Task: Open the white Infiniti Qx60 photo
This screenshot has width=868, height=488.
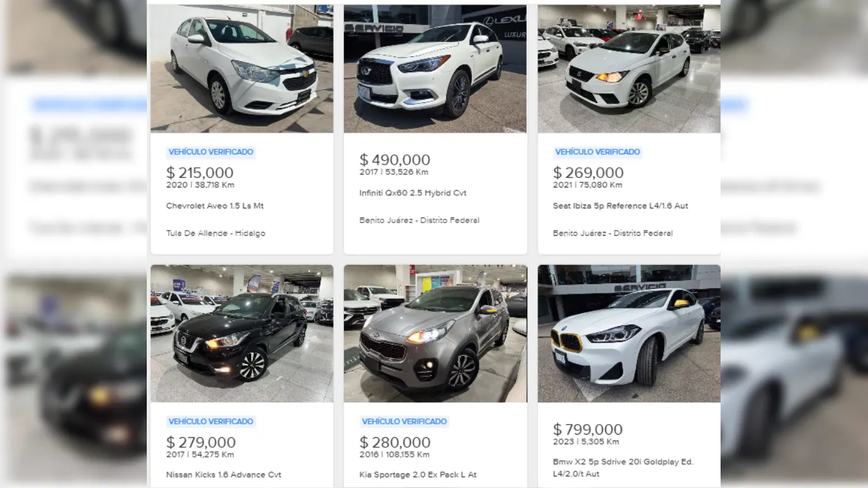Action: [x=435, y=69]
